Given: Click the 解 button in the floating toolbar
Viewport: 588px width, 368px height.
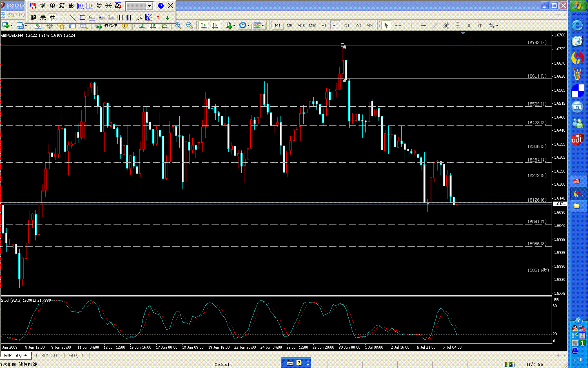Looking at the screenshot, I should pyautogui.click(x=33, y=18).
